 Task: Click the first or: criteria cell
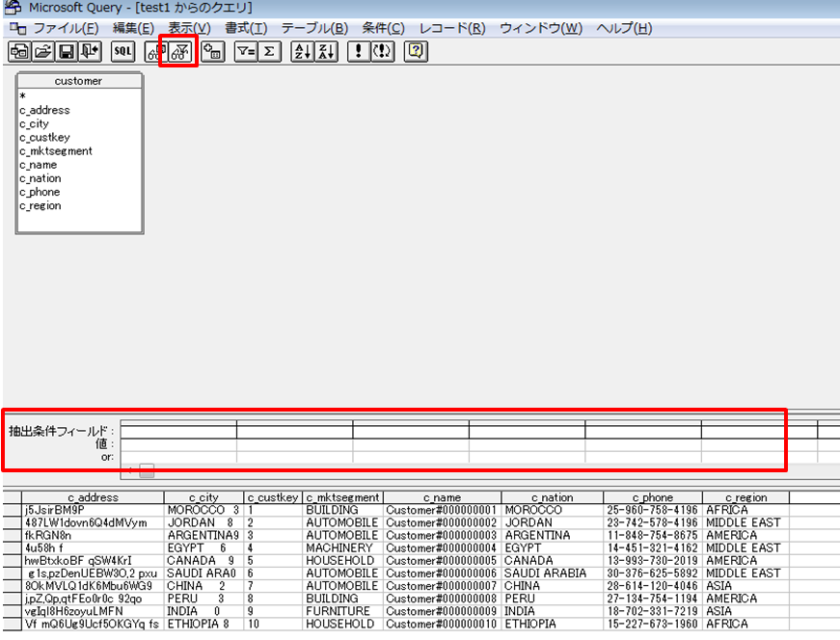coord(178,457)
